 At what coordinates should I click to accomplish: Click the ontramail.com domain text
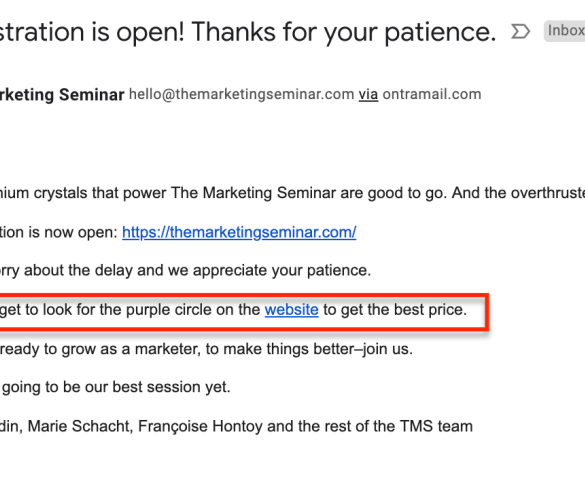click(432, 94)
